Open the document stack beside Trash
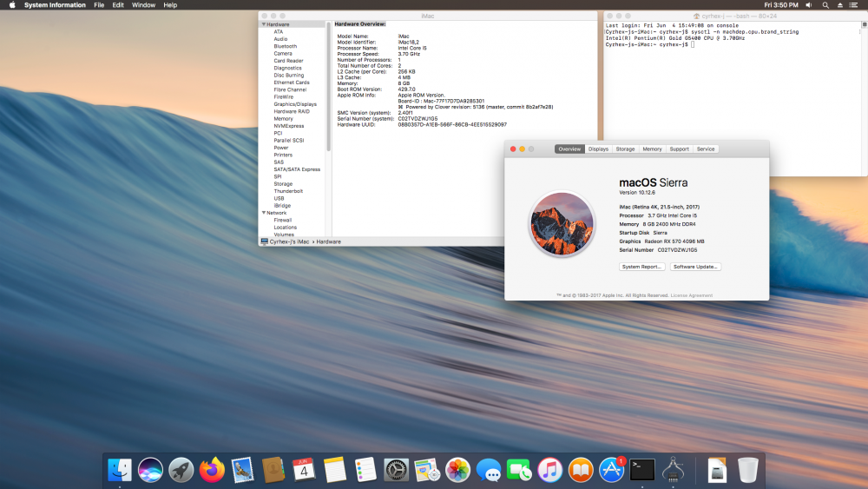The image size is (868, 489). 717,470
